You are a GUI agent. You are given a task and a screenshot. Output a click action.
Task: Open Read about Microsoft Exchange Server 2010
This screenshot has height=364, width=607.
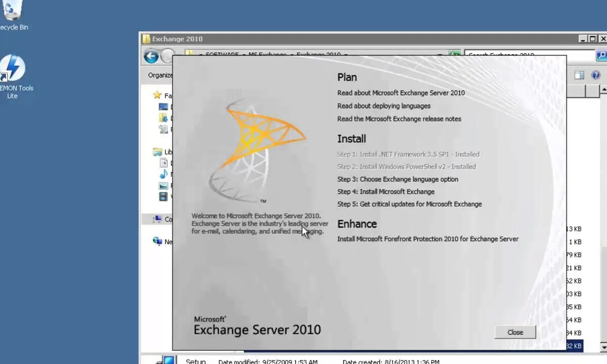tap(401, 93)
